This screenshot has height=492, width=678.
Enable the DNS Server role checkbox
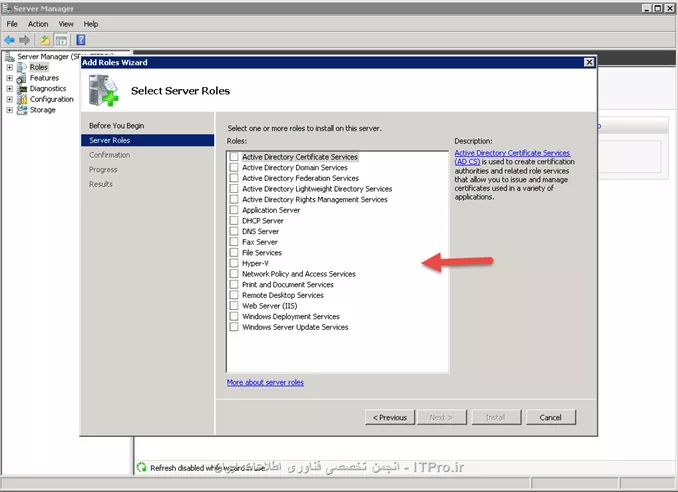234,231
